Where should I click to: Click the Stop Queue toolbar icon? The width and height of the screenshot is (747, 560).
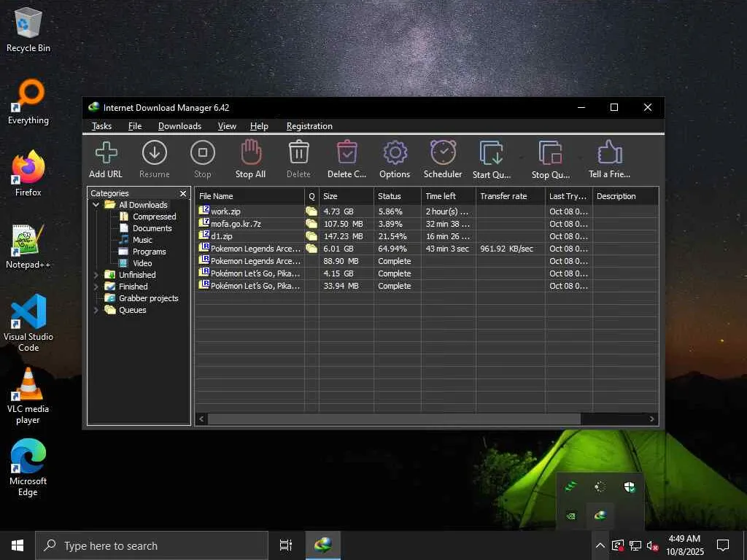point(551,159)
